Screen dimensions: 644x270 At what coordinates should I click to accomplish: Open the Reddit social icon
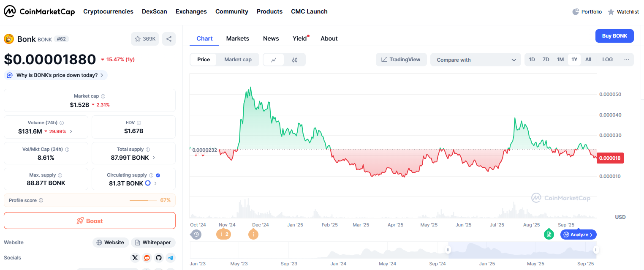[x=147, y=258]
